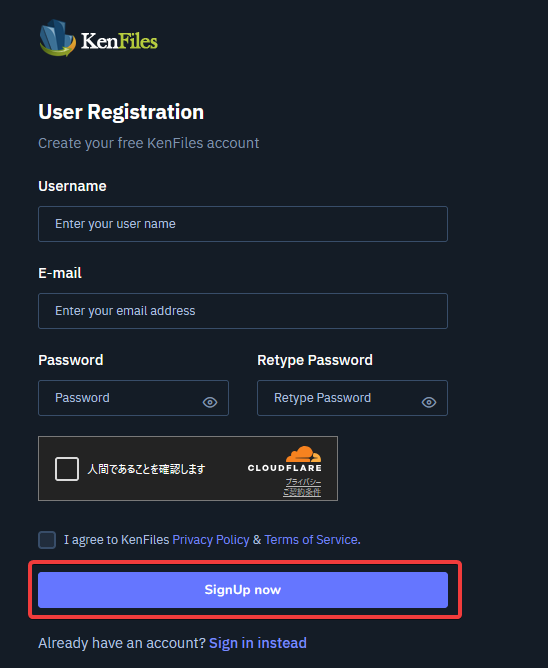
Task: Follow the Sign in instead link
Action: 258,643
